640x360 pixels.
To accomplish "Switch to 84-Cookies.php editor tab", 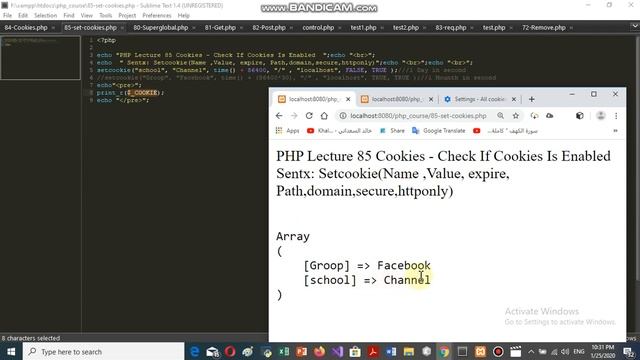I will tap(26, 28).
